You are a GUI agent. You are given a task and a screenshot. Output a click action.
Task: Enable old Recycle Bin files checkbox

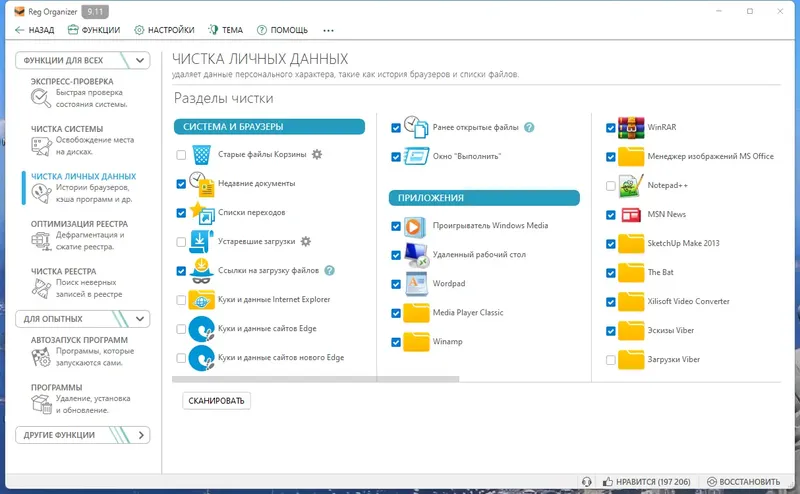tap(181, 155)
